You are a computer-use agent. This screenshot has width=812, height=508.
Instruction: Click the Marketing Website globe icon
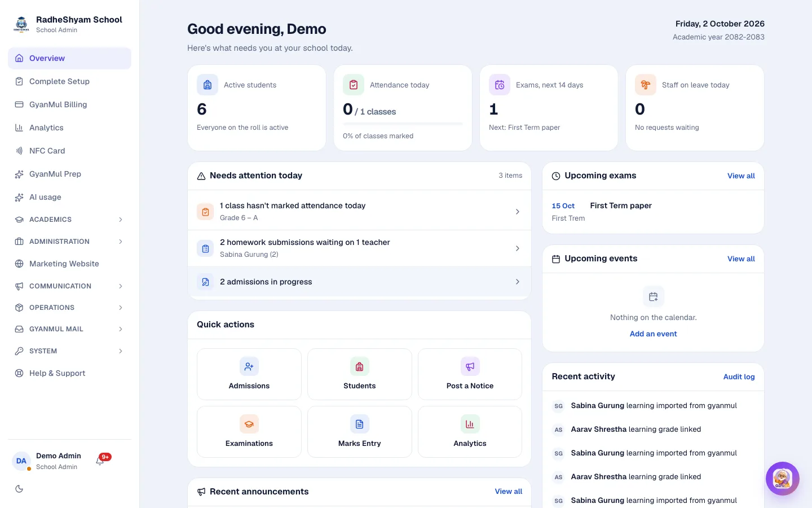tap(19, 264)
